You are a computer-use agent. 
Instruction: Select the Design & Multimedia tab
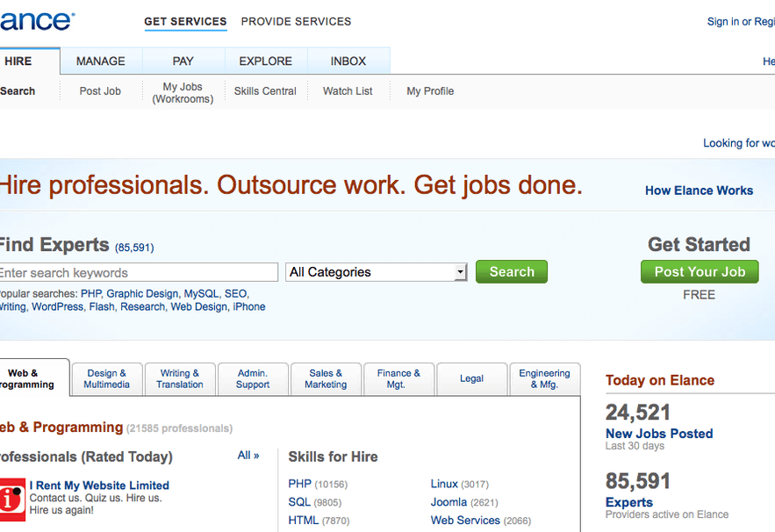(x=107, y=378)
